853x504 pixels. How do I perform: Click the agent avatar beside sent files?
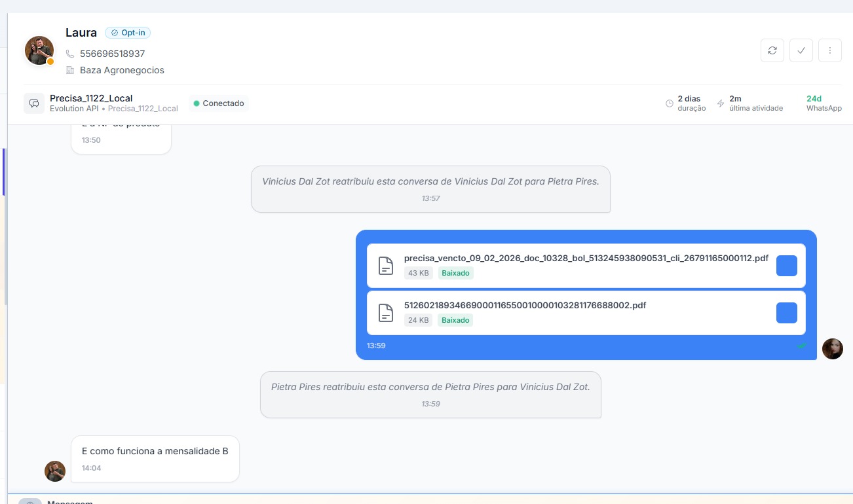coord(832,349)
